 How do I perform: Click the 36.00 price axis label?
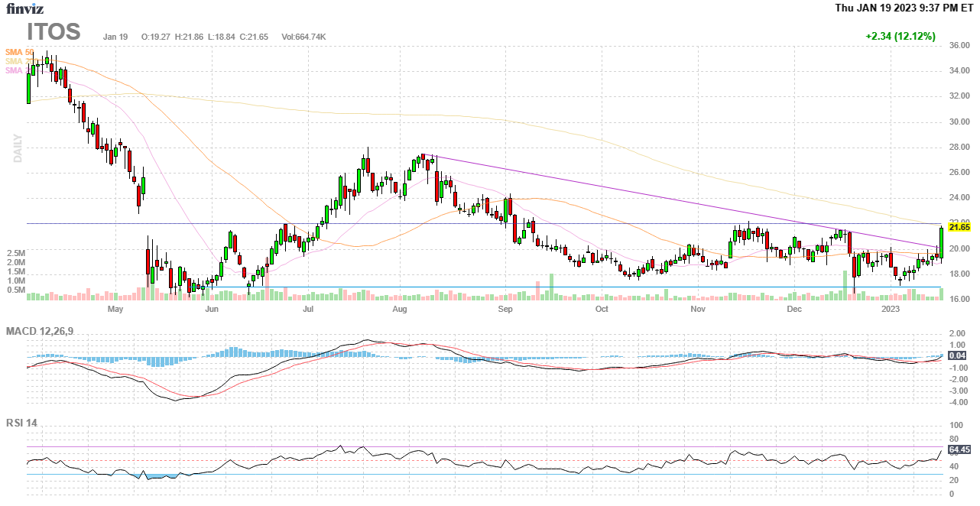point(959,46)
